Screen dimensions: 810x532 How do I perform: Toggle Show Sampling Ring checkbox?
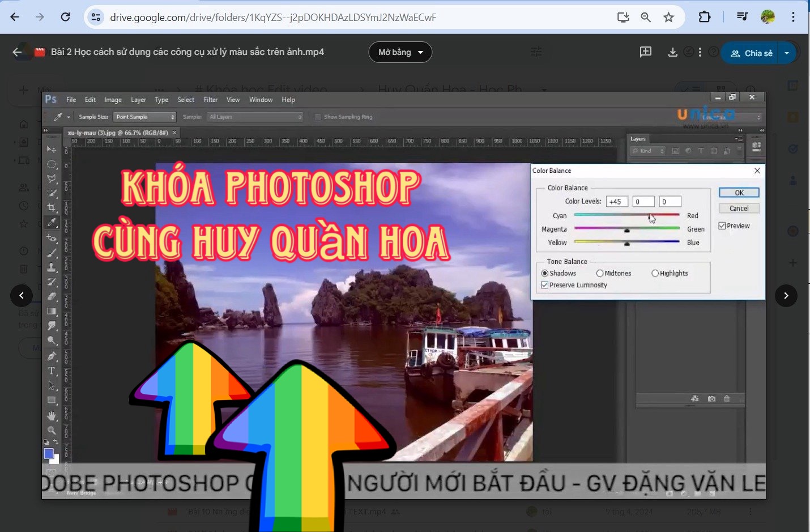[318, 117]
